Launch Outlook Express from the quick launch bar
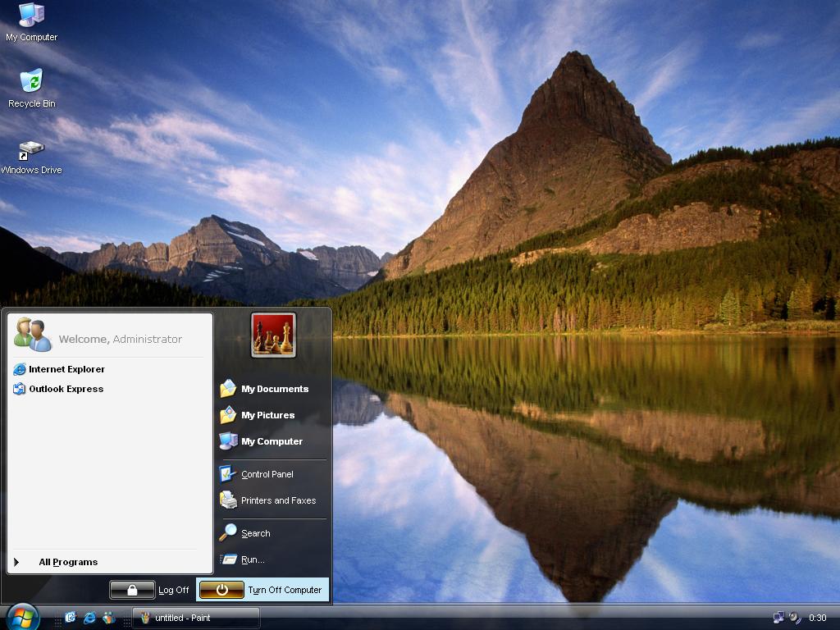 click(x=71, y=618)
